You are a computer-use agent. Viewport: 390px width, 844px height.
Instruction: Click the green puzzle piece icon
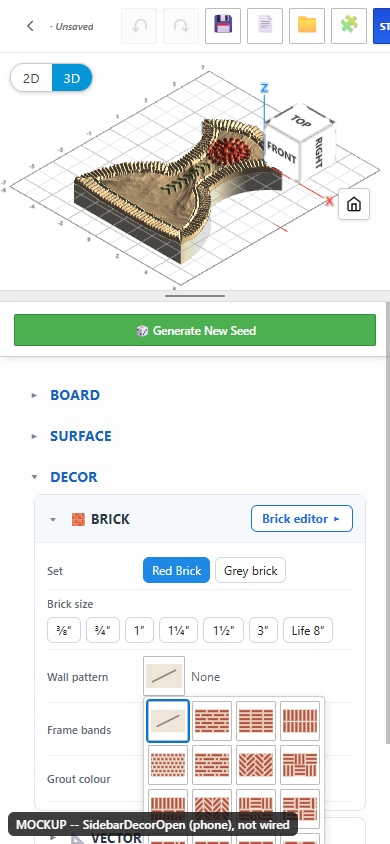pos(349,26)
